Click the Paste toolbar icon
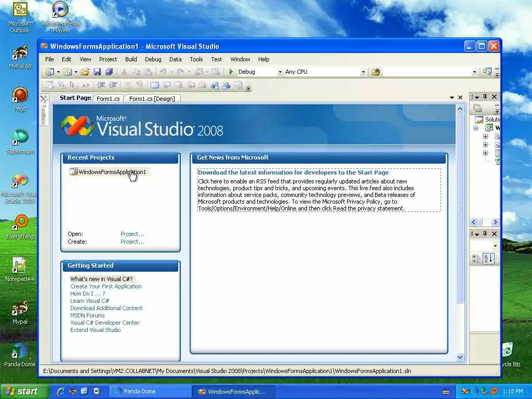This screenshot has width=532, height=399. pos(148,72)
